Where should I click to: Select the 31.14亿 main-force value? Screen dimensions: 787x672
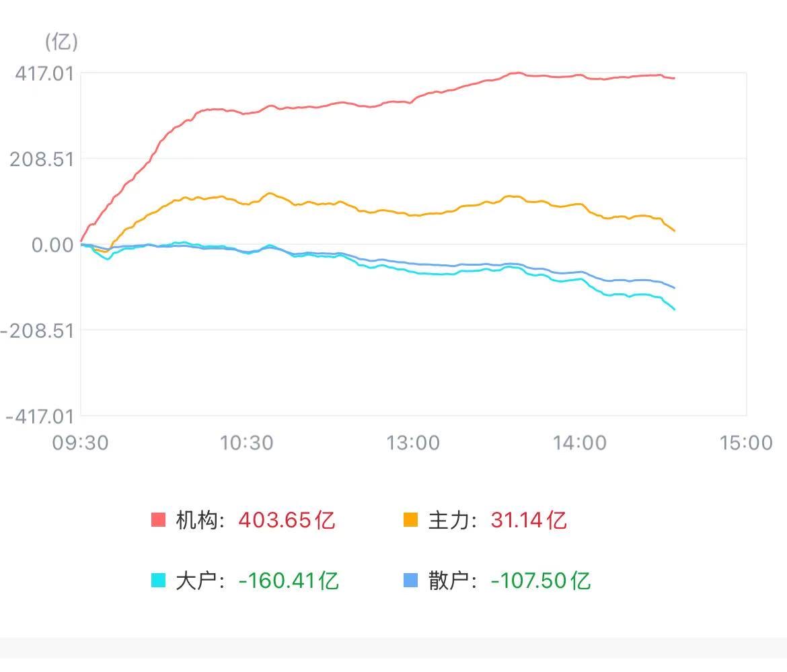[x=529, y=520]
